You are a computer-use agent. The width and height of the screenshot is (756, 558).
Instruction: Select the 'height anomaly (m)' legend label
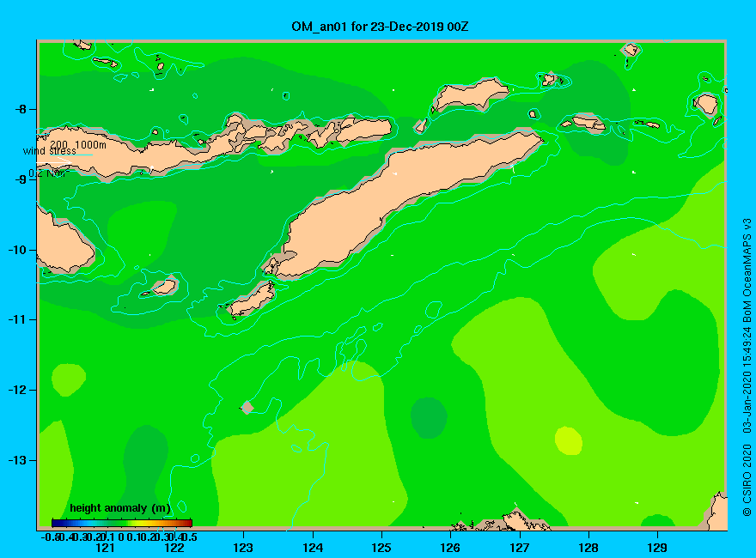(x=120, y=508)
